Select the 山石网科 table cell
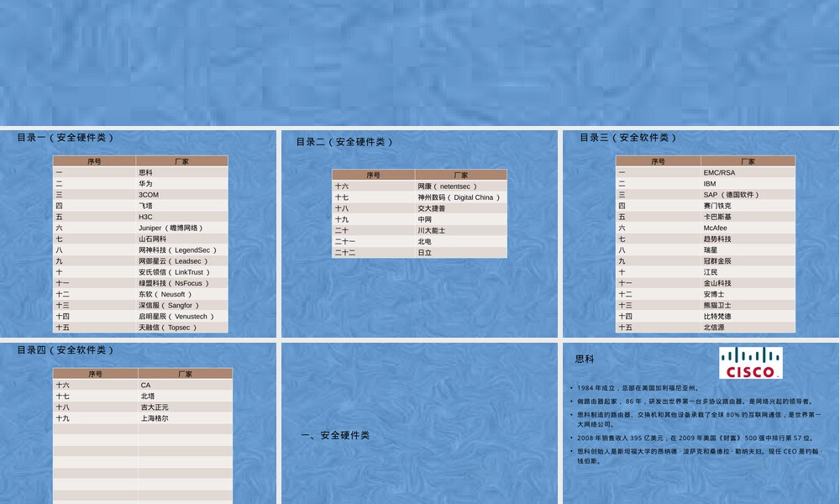This screenshot has width=840, height=504. coord(181,239)
